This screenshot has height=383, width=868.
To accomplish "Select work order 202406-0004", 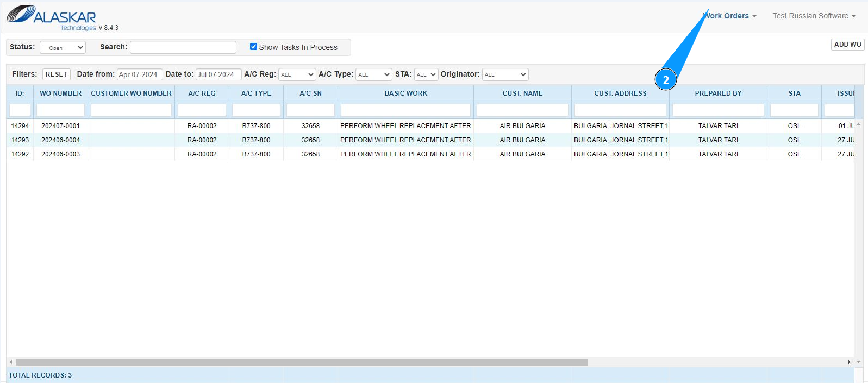I will [x=61, y=140].
